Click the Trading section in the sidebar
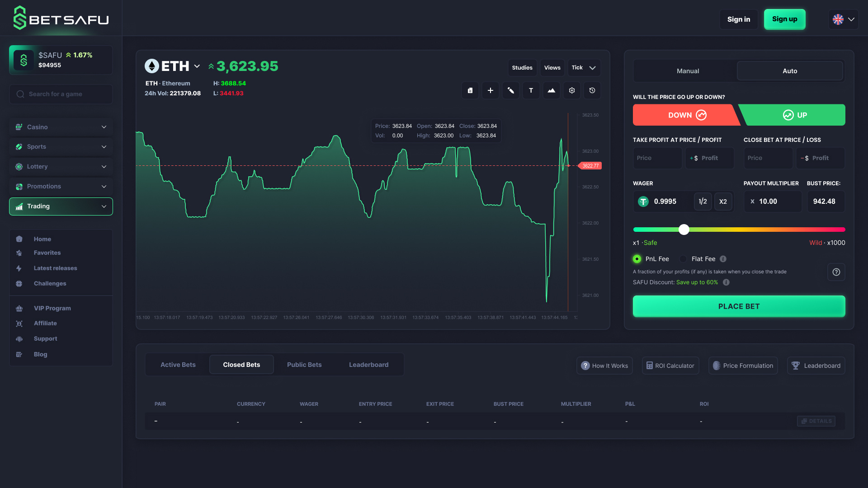The height and width of the screenshot is (488, 868). [x=61, y=206]
